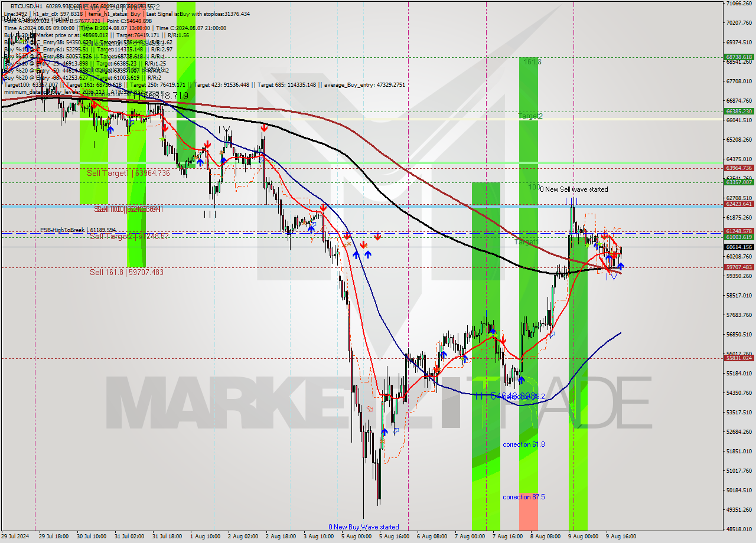Image resolution: width=756 pixels, height=543 pixels.
Task: Click the '29 Jul 2024' time axis label
Action: [14, 537]
